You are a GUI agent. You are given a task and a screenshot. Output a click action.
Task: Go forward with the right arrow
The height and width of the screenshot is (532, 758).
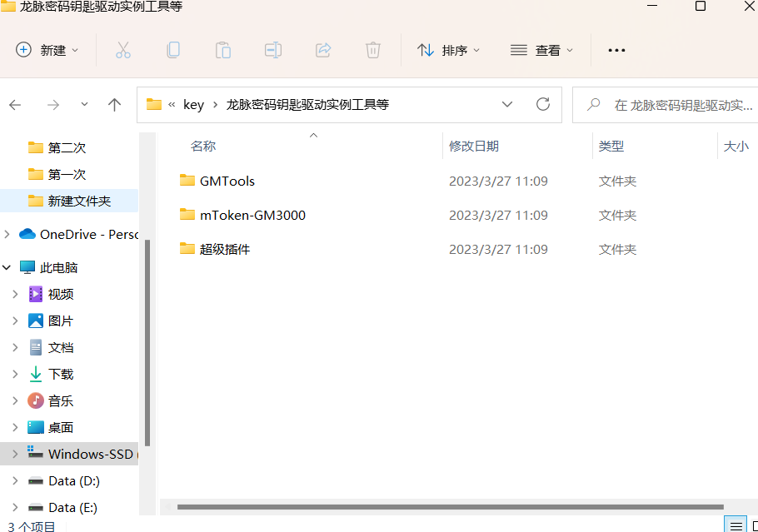[x=53, y=105]
